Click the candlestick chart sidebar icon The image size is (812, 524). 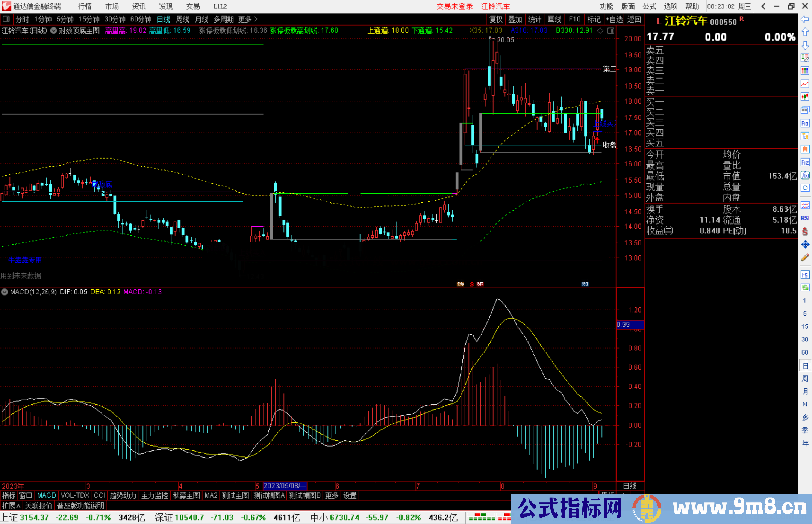[x=805, y=97]
